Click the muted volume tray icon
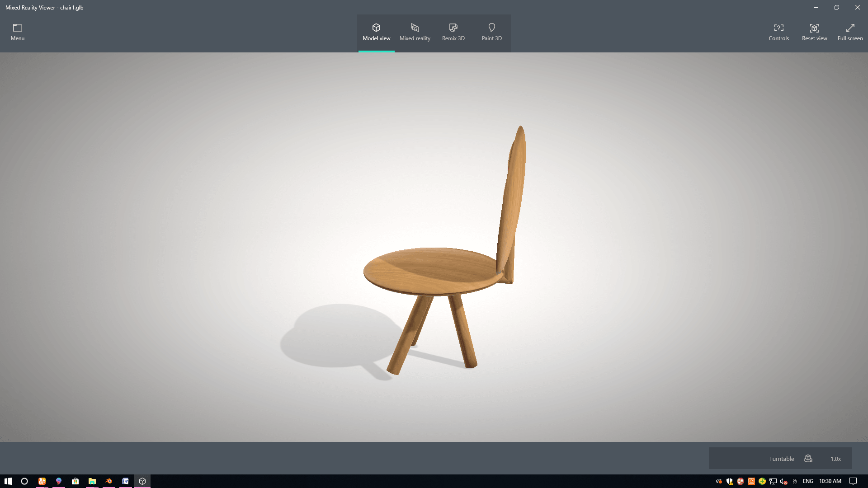This screenshot has width=868, height=488. point(784,481)
